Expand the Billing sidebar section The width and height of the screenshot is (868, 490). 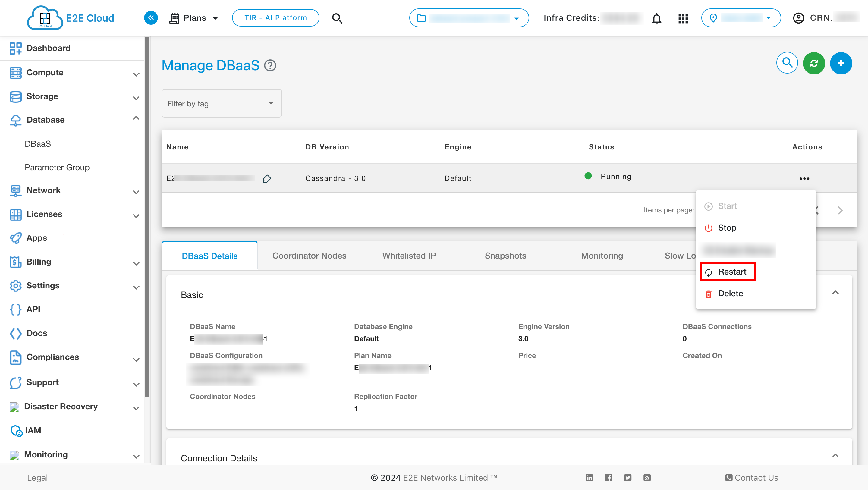pyautogui.click(x=136, y=264)
